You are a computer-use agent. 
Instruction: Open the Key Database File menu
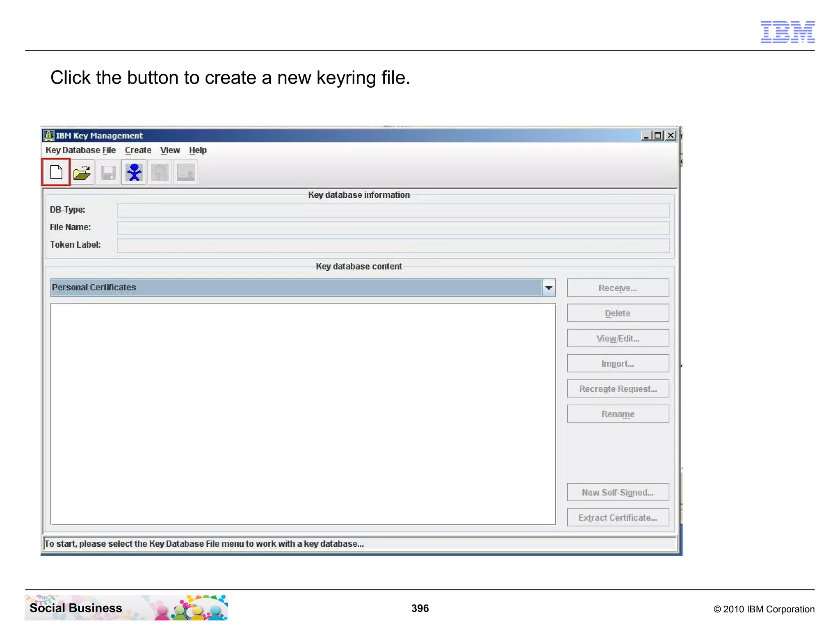coord(80,150)
